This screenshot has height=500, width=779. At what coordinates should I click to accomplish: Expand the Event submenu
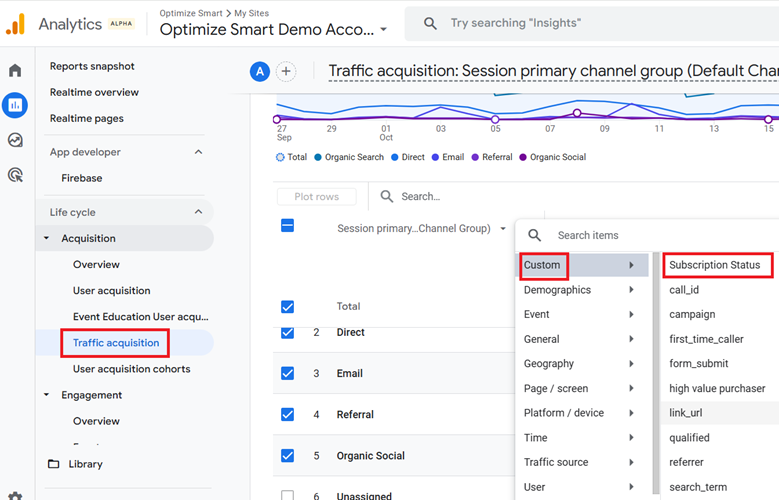[631, 314]
